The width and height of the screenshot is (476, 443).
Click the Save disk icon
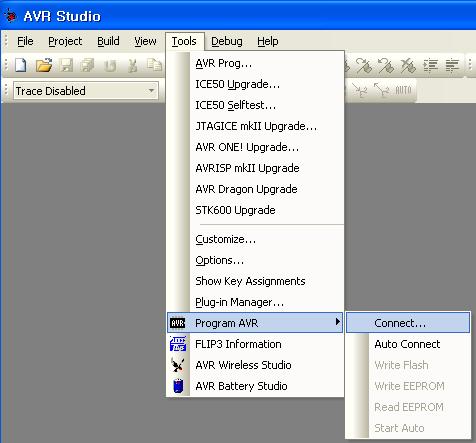[x=66, y=65]
